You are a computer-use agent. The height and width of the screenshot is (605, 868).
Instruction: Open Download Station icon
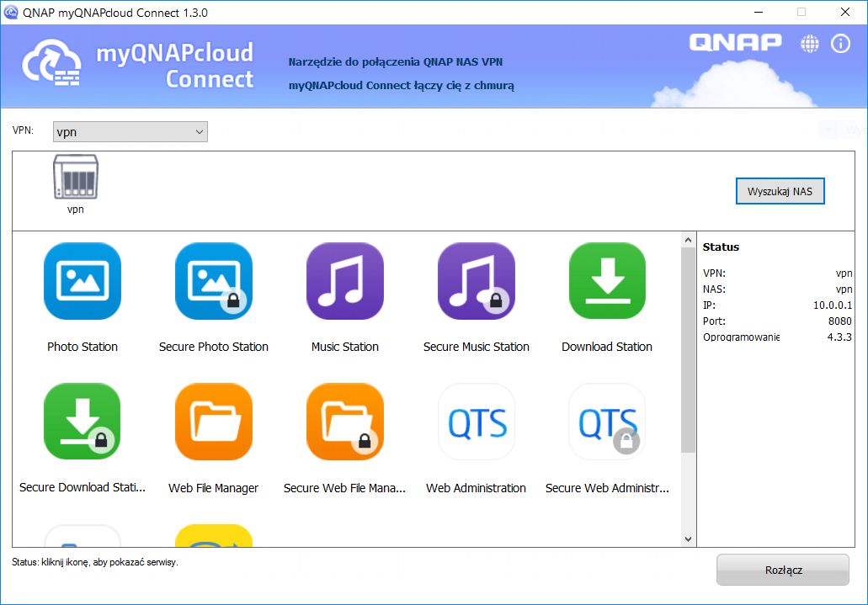607,281
